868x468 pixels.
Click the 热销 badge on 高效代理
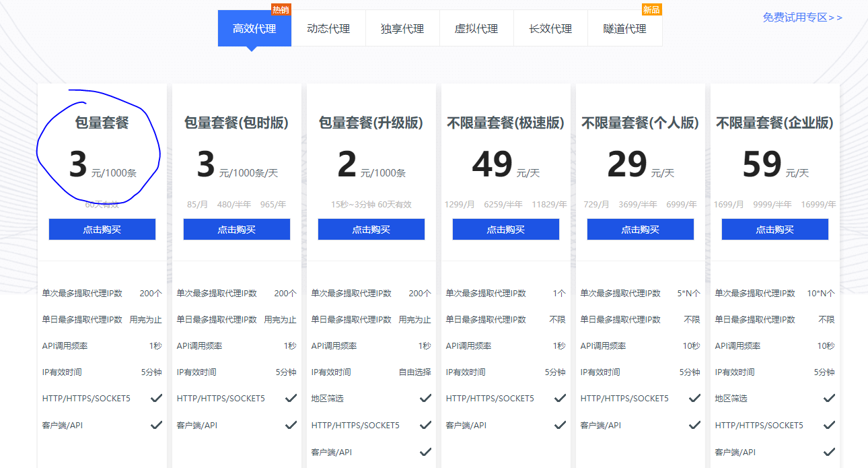pos(281,9)
